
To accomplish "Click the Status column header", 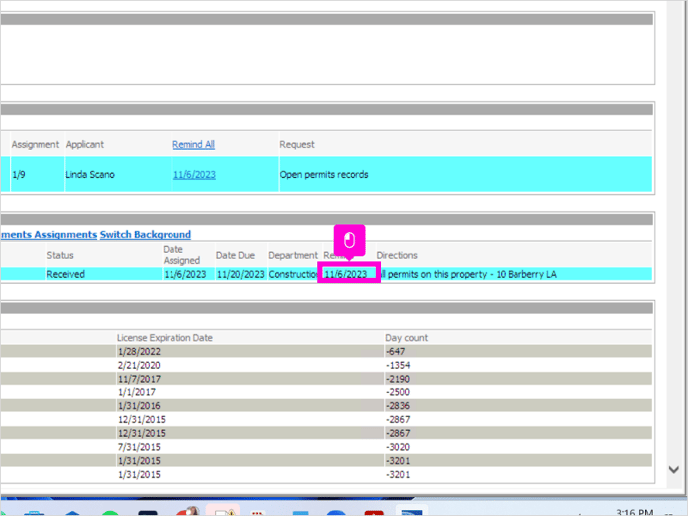I will pos(60,255).
